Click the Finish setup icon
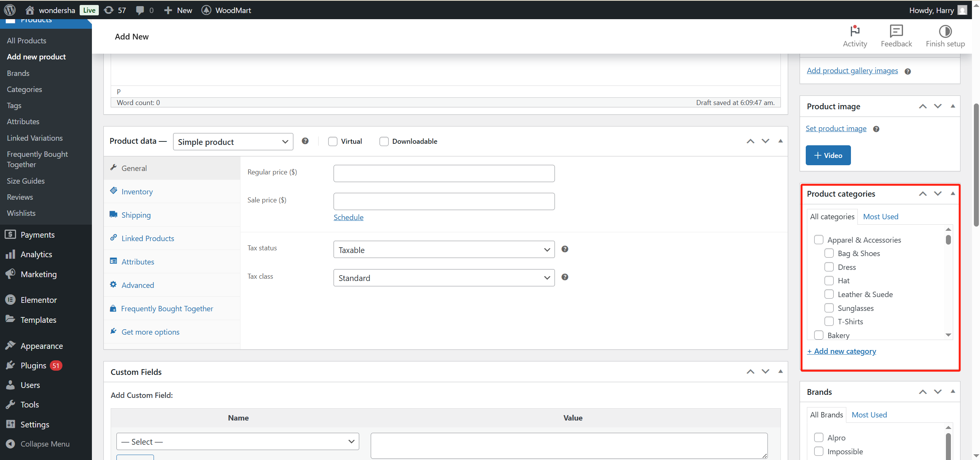Viewport: 980px width, 460px height. 945,36
